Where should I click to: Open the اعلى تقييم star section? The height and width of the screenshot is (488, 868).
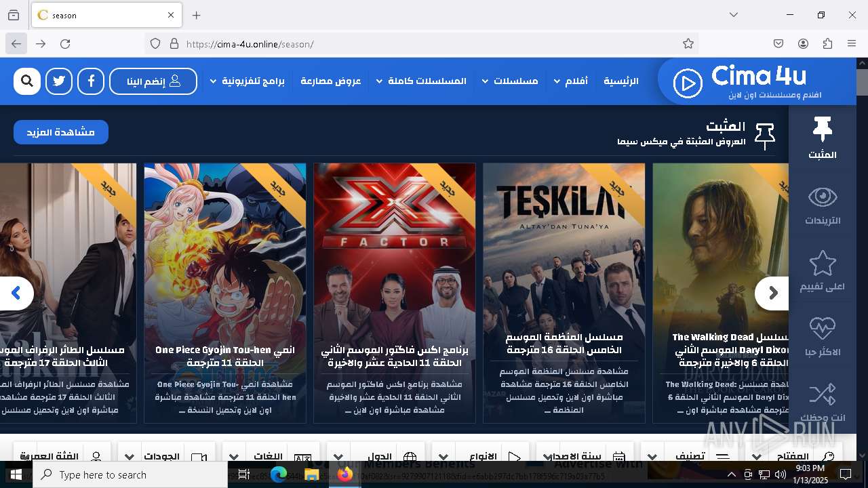coord(823,270)
